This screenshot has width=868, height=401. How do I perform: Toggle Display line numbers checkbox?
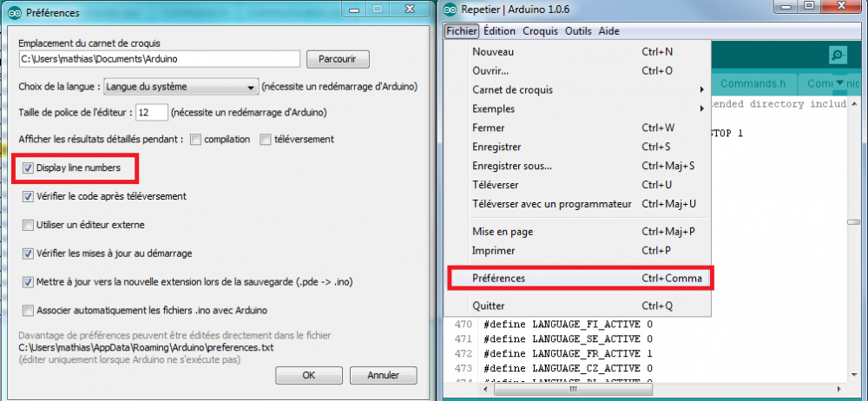[28, 168]
